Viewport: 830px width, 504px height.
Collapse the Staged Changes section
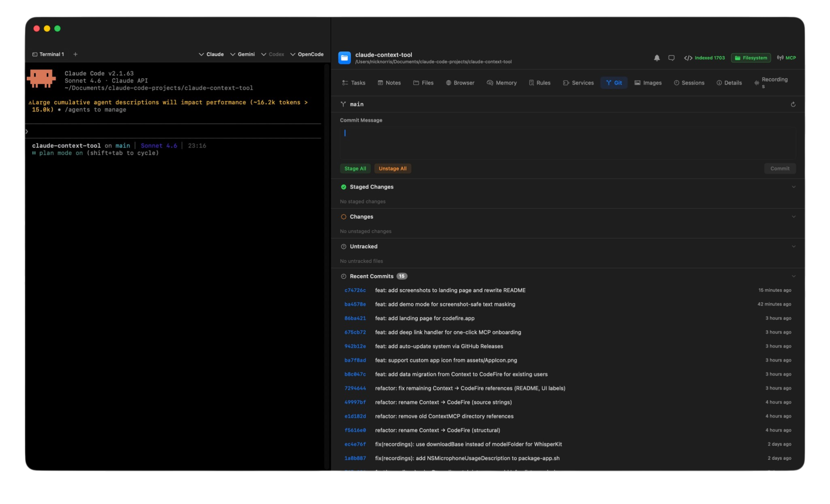(x=793, y=187)
